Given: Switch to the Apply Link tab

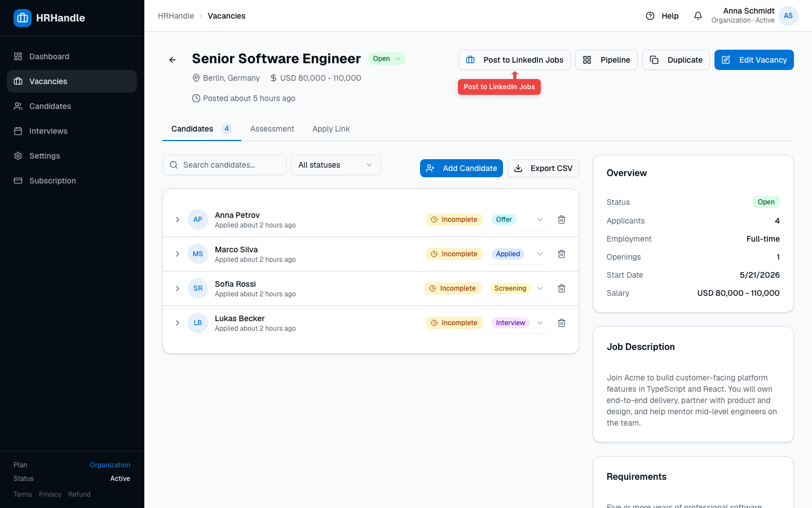Looking at the screenshot, I should tap(331, 129).
